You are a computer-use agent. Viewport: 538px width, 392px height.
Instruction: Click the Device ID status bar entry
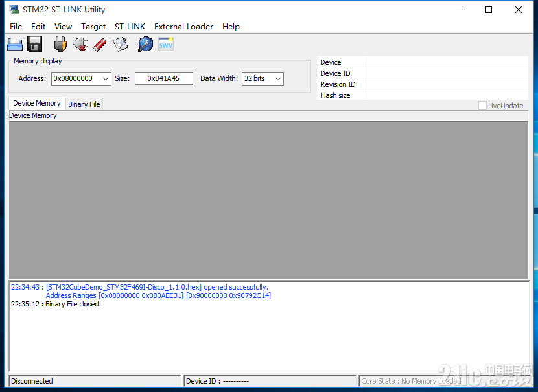coord(270,381)
